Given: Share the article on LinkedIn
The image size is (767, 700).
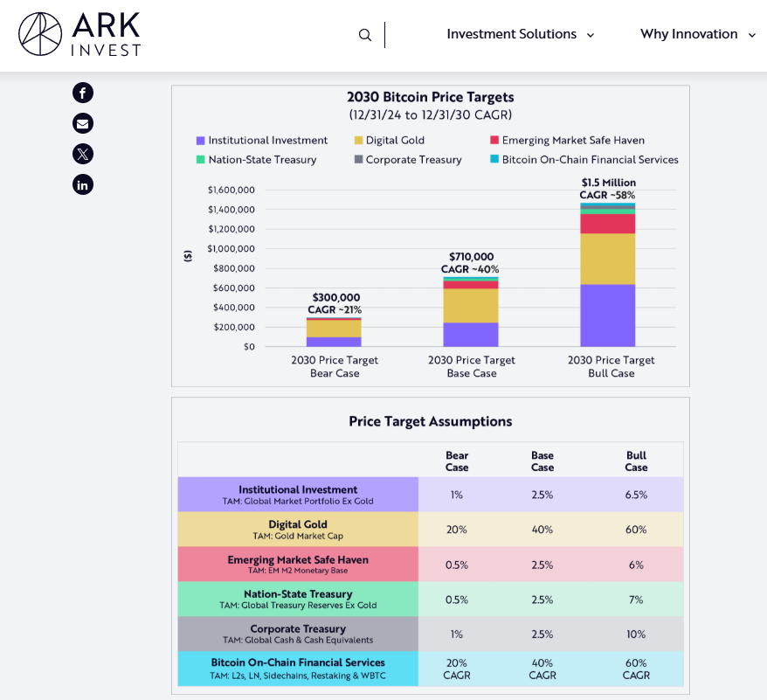Looking at the screenshot, I should [83, 185].
